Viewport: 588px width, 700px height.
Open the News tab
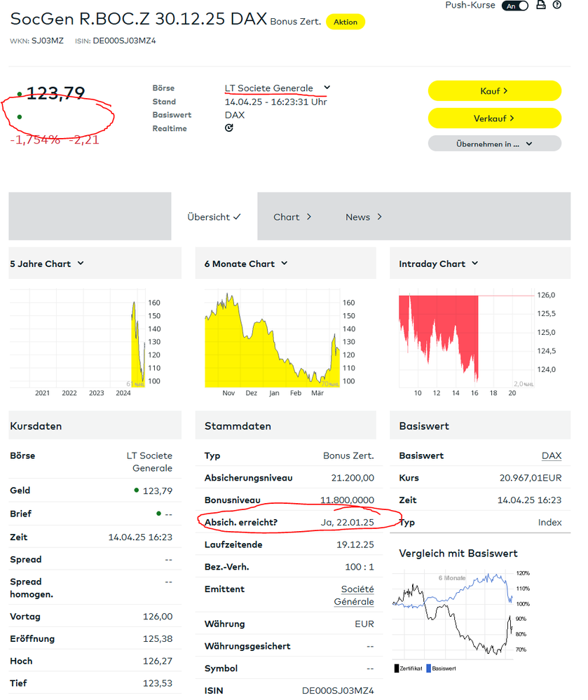(364, 217)
